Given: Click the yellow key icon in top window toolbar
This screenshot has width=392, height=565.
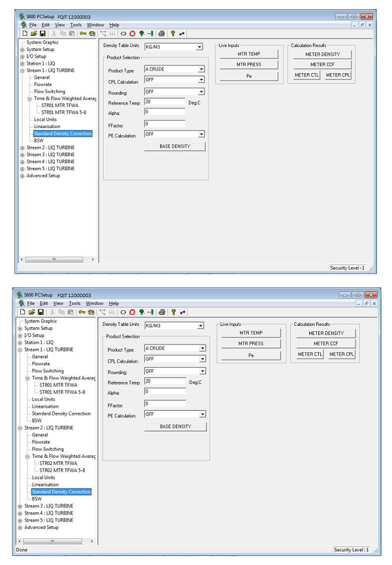Looking at the screenshot, I should pyautogui.click(x=83, y=33).
